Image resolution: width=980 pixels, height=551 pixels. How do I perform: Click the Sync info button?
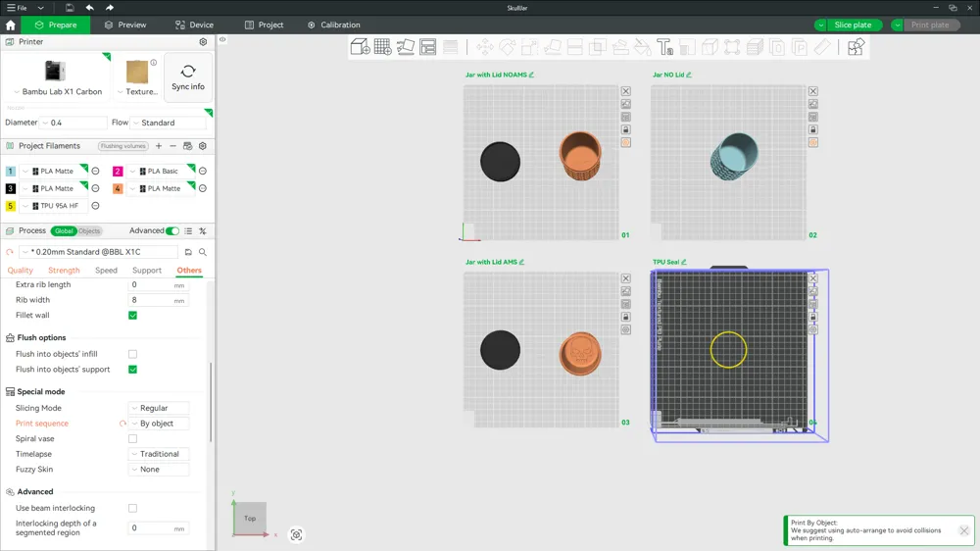pos(188,76)
